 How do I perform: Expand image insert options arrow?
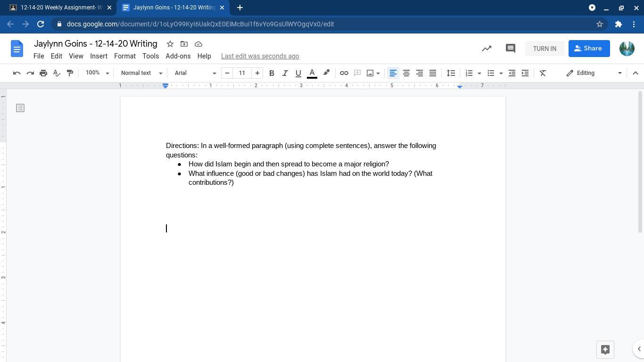click(x=378, y=73)
